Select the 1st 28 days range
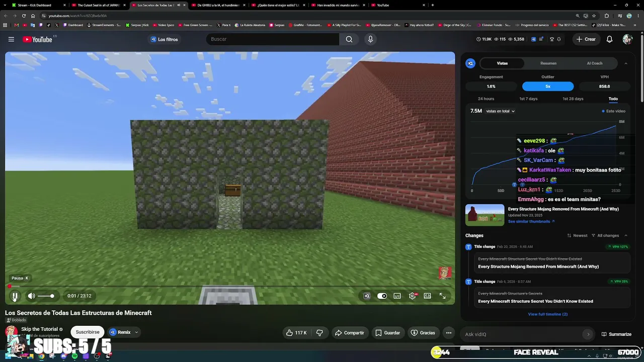 click(x=573, y=99)
